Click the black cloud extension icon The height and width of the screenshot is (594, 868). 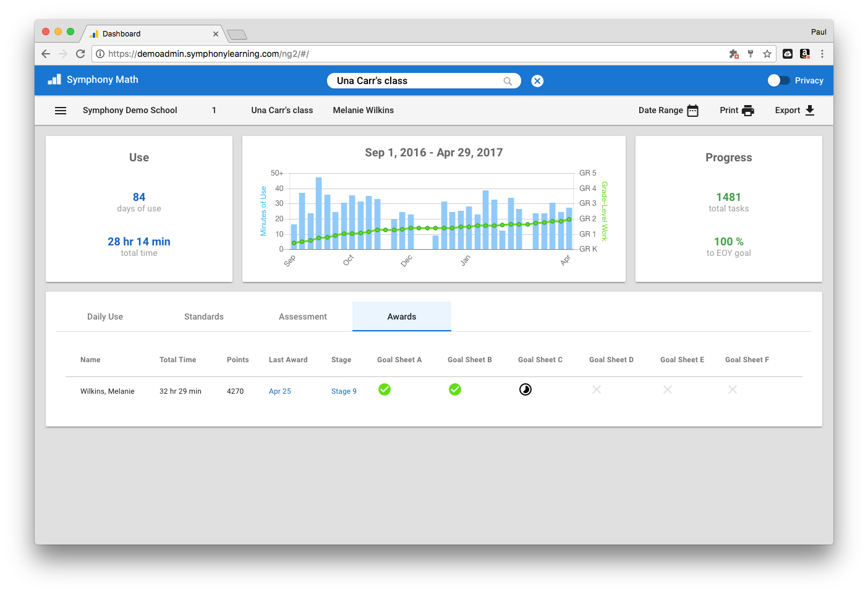[788, 54]
